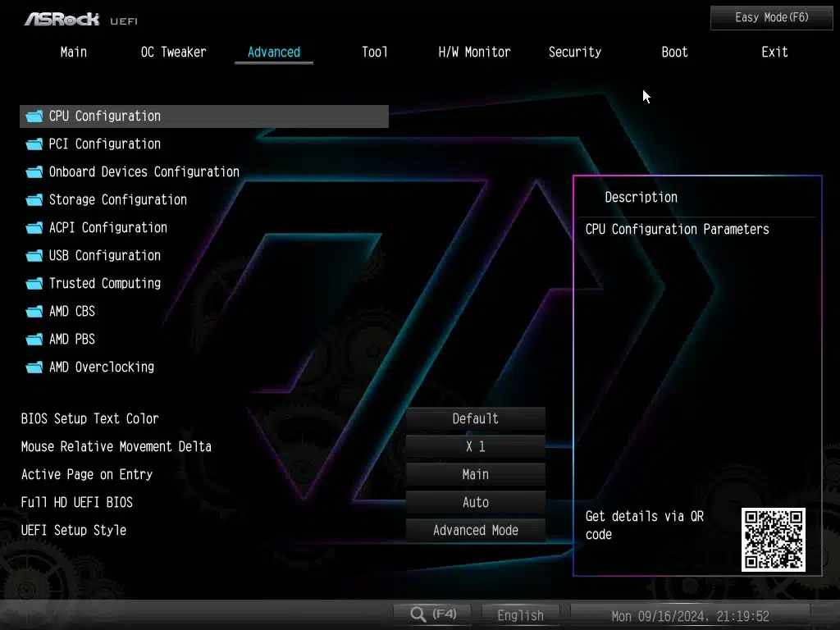
Task: Open the Tool tab
Action: pos(374,52)
